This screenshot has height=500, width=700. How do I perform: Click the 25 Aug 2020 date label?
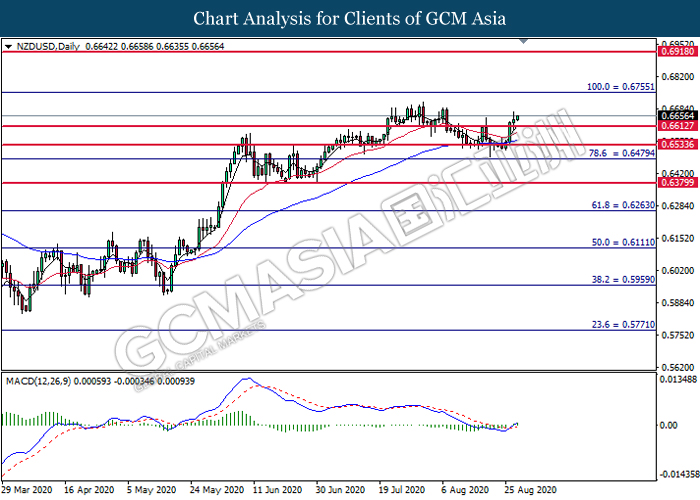(x=530, y=490)
